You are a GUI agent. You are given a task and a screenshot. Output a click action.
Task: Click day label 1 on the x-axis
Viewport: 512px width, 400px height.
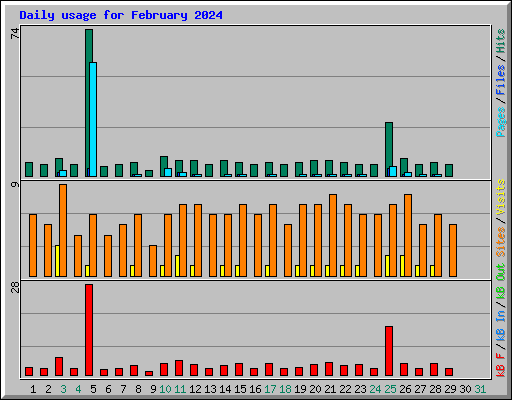(x=33, y=389)
